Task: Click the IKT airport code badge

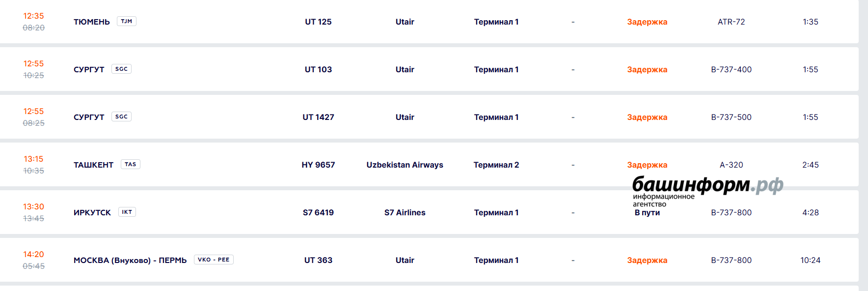Action: pyautogui.click(x=127, y=212)
